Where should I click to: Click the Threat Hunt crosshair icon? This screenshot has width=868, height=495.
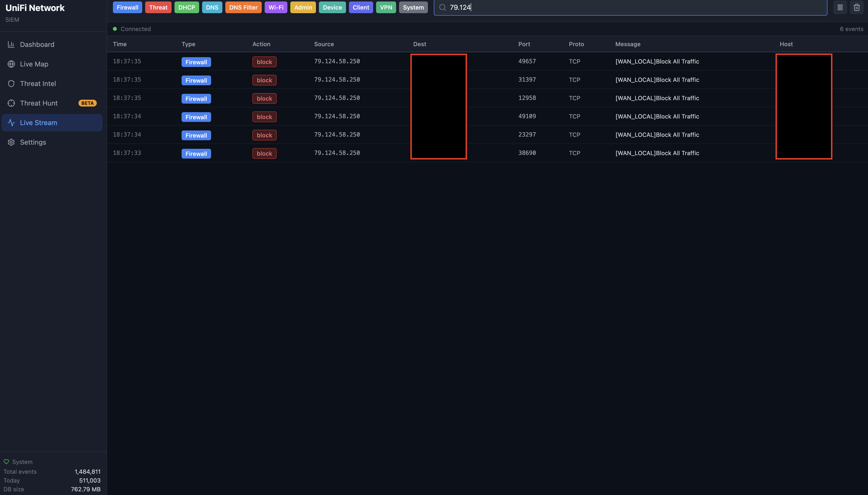[x=11, y=103]
